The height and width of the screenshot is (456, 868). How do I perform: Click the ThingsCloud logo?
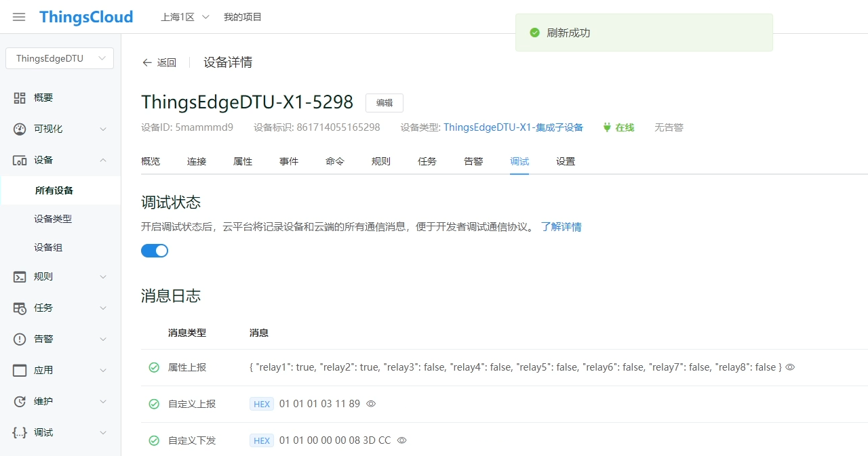pos(86,17)
